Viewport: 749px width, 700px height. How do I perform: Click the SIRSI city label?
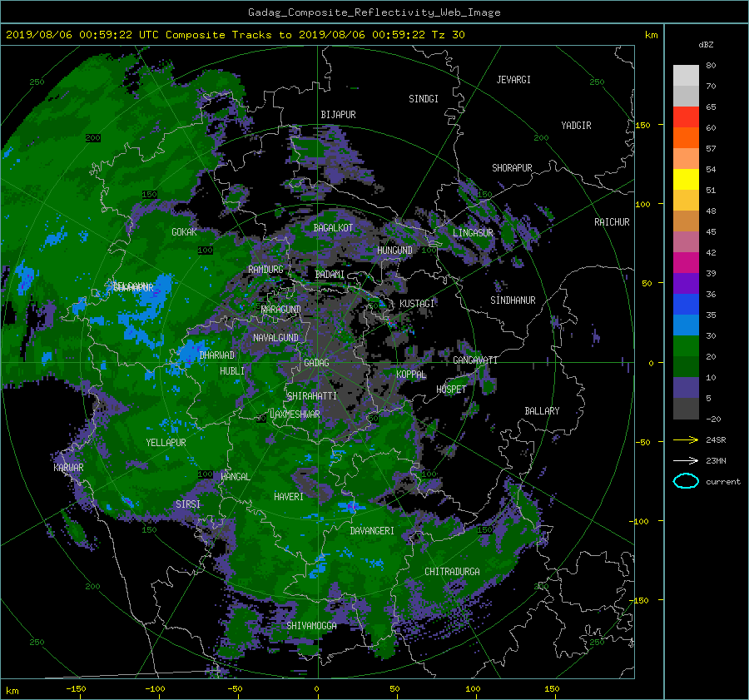(188, 504)
